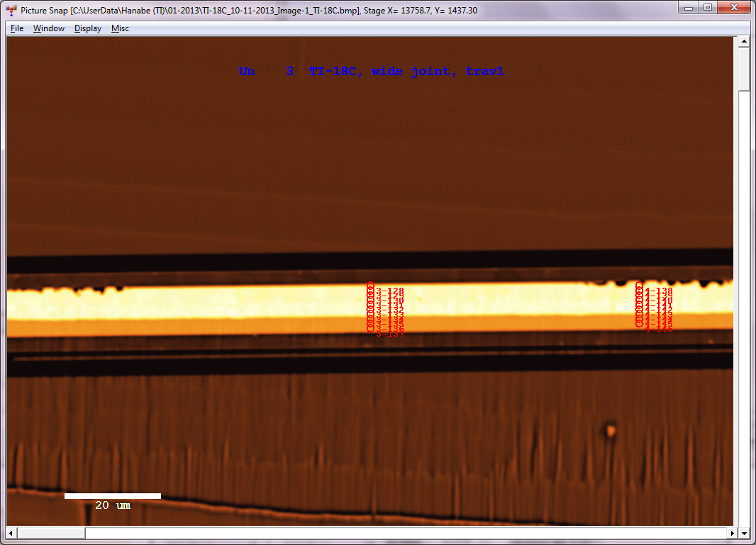Click the 20 um scale bar

pyautogui.click(x=113, y=496)
